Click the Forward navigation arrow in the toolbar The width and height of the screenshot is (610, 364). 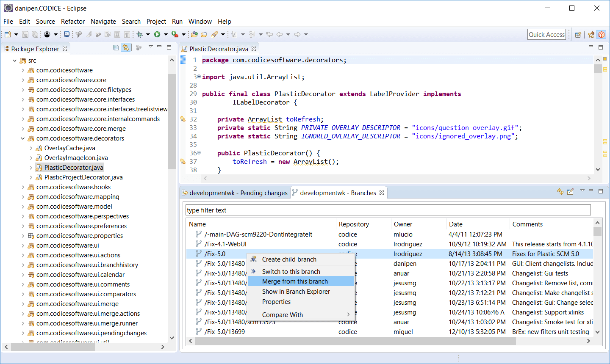click(x=297, y=34)
